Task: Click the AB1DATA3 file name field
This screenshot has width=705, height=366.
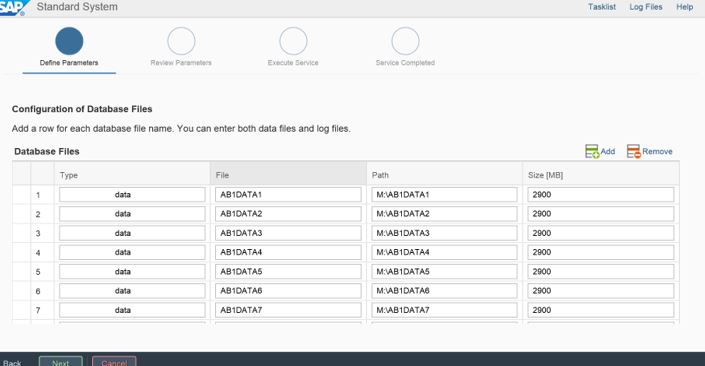Action: coord(288,233)
